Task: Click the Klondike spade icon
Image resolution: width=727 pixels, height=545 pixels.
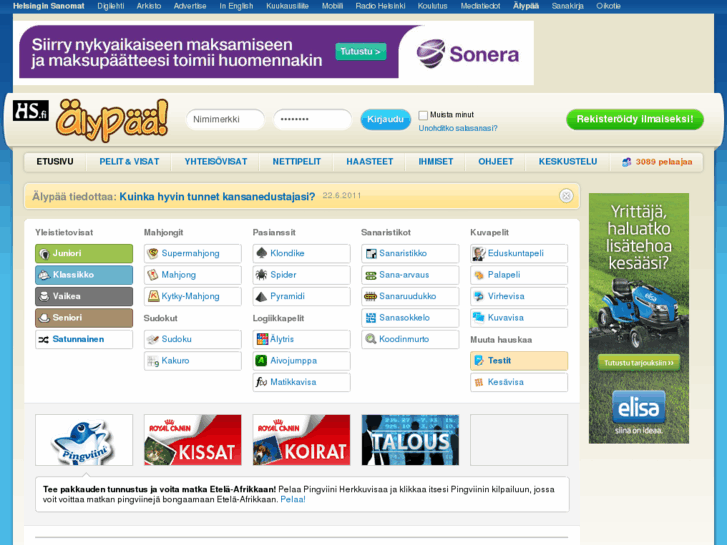Action: pyautogui.click(x=261, y=253)
